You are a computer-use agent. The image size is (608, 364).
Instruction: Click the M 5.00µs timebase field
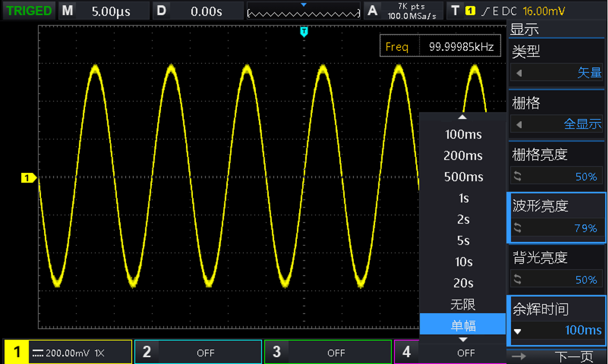(x=104, y=11)
